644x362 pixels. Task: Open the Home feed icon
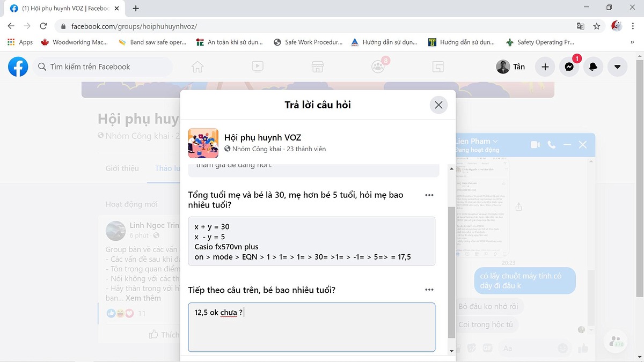pos(197,67)
